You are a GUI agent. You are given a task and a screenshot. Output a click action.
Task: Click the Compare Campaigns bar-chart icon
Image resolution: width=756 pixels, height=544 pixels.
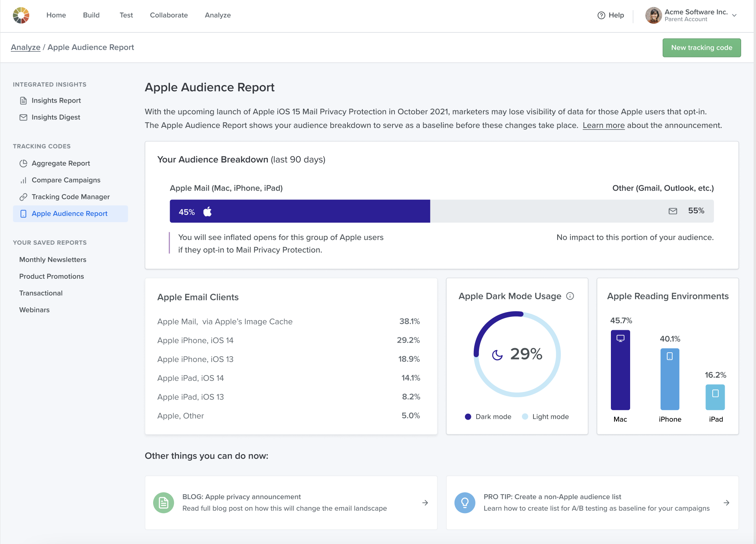(23, 180)
